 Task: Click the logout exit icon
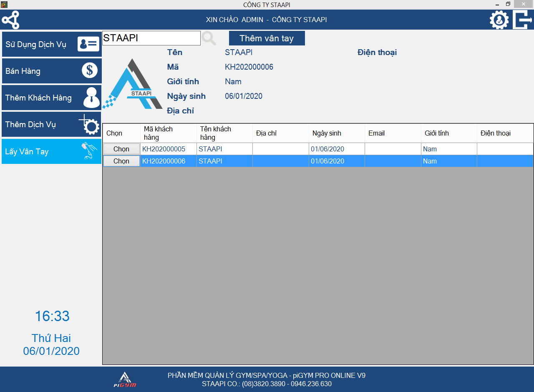point(522,20)
